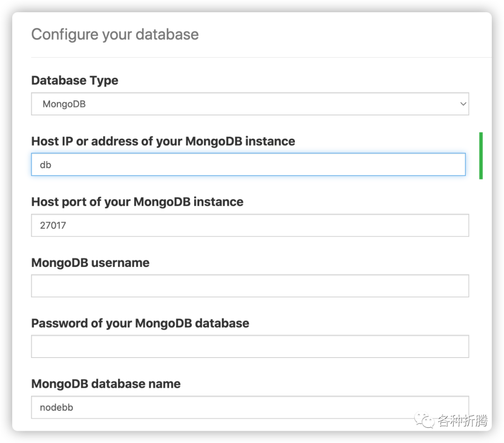Click the "MongoDB database name" label
This screenshot has width=504, height=443.
106,384
